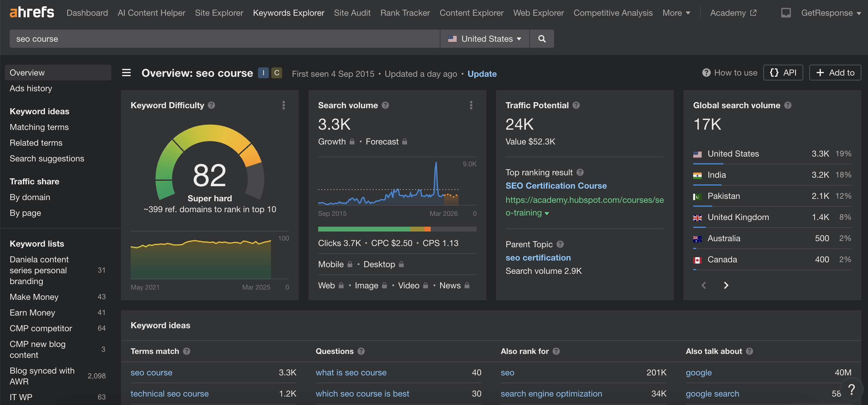Screen dimensions: 868x405
Task: Open the Keyword Difficulty card options menu
Action: 284,105
